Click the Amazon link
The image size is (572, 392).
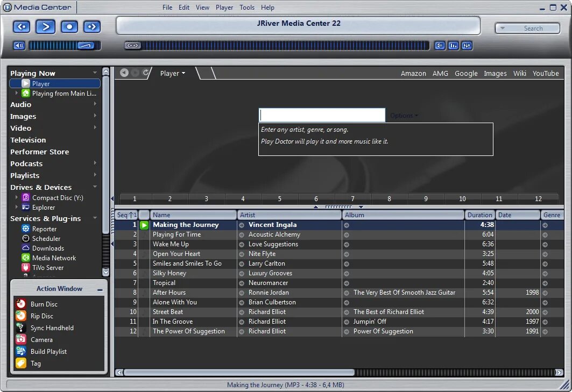point(413,73)
